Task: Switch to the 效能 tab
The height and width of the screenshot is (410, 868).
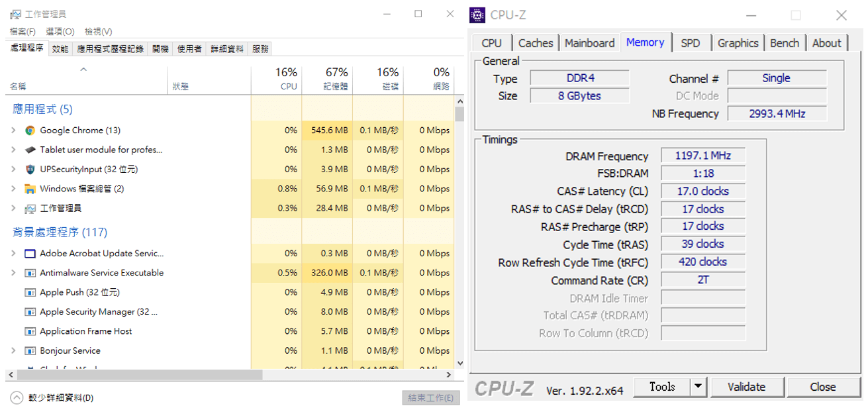Action: pos(60,49)
